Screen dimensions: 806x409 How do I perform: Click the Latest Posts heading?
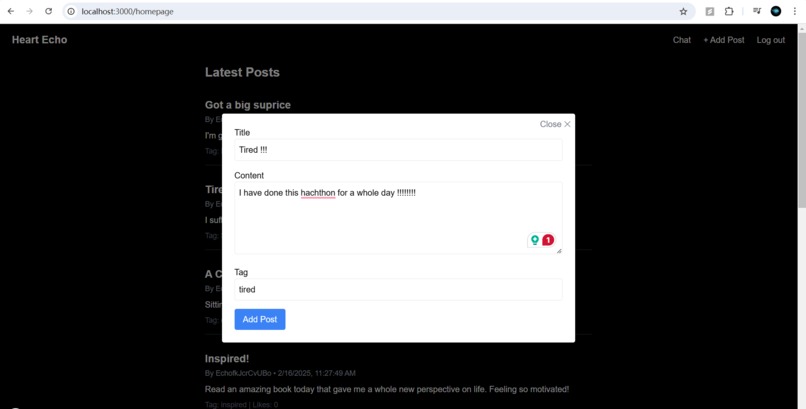(x=242, y=72)
